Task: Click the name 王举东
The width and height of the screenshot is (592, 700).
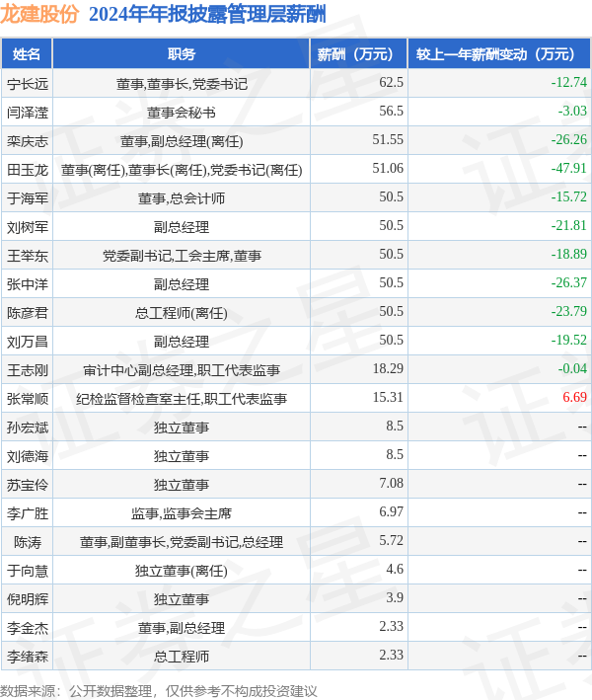Action: click(28, 256)
